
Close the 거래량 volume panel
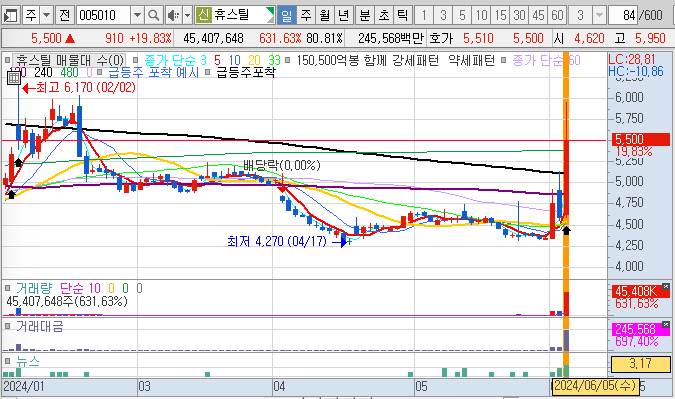666,286
